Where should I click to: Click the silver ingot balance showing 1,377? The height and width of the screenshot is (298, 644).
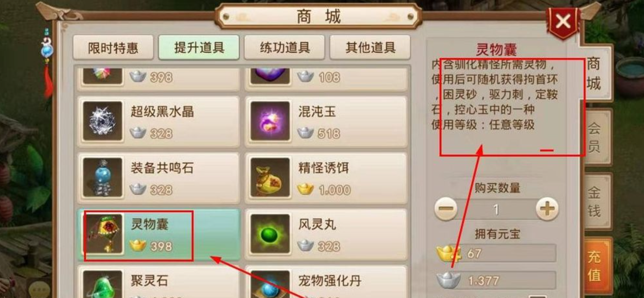point(496,280)
